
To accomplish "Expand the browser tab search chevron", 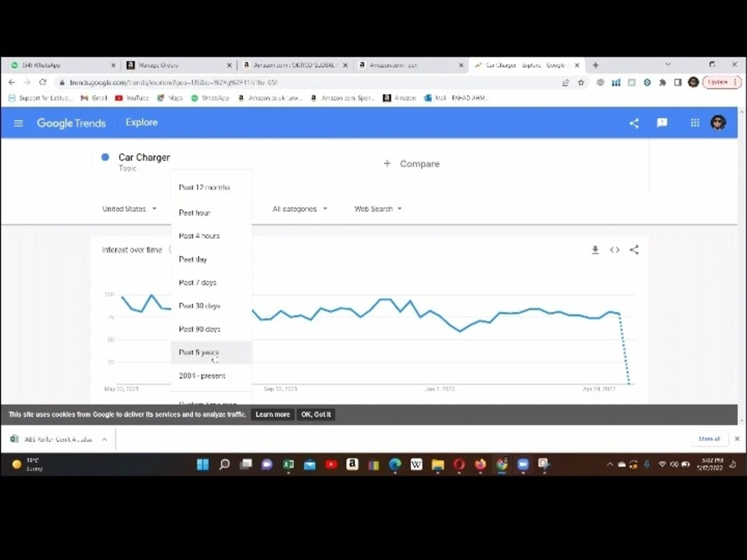I will [668, 64].
